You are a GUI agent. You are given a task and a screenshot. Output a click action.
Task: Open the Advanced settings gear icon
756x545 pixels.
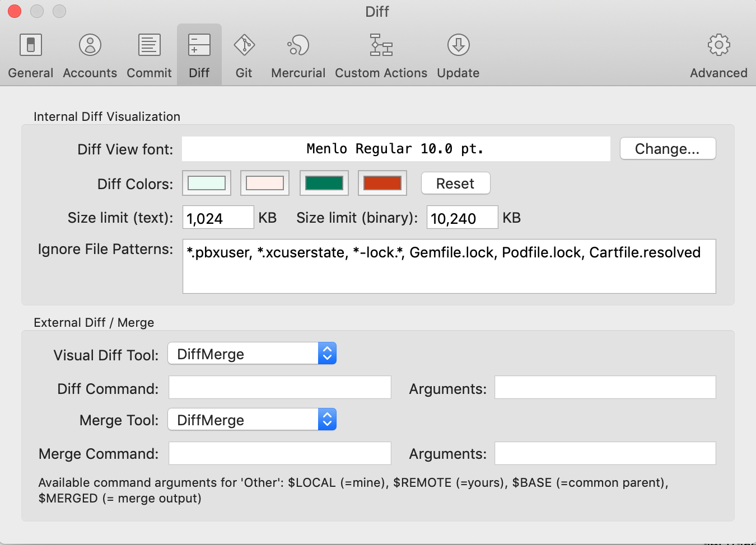(x=718, y=53)
